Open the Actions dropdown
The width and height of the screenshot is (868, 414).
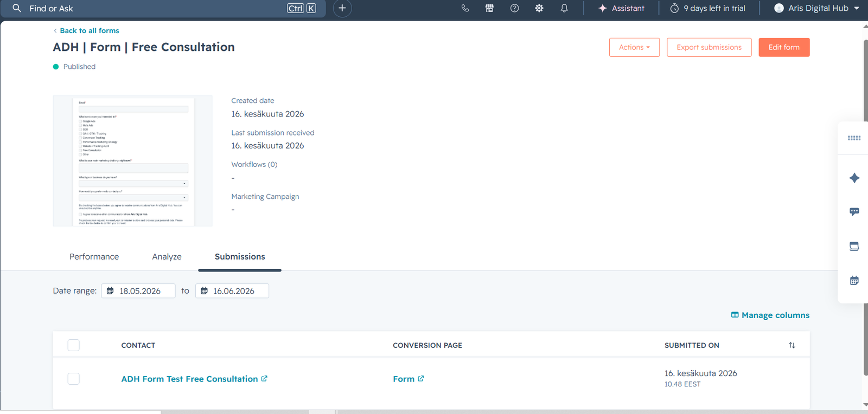pyautogui.click(x=634, y=47)
